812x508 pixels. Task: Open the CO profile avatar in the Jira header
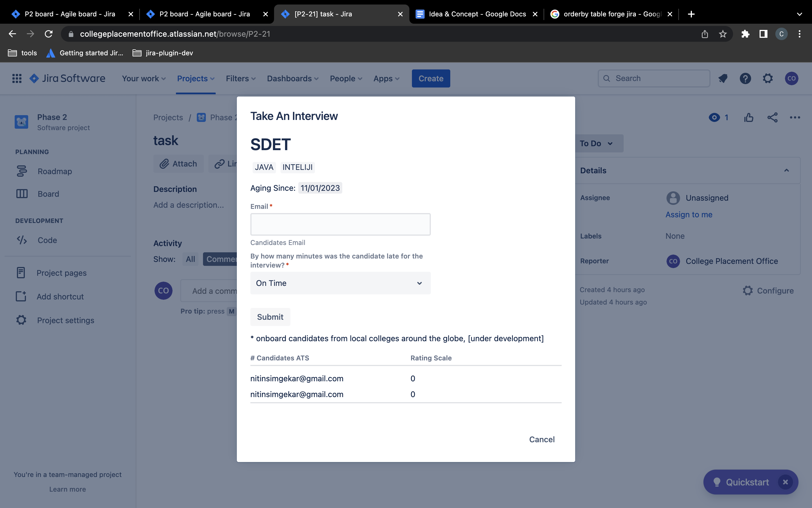(x=791, y=78)
